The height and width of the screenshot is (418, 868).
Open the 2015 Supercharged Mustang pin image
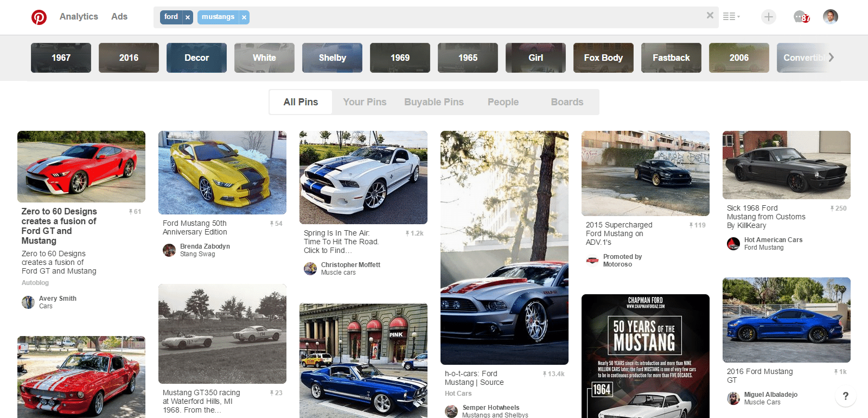[646, 173]
